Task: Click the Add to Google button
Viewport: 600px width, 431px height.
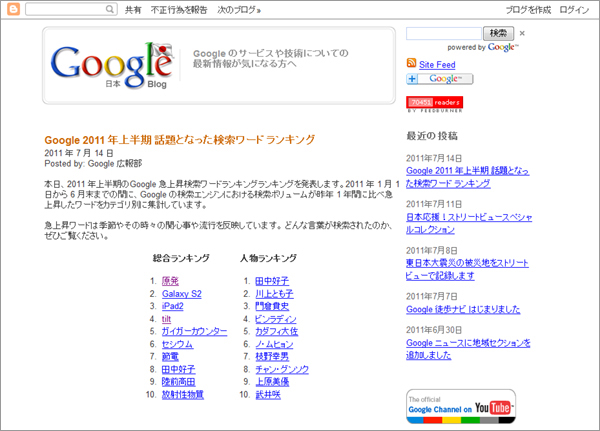Action: (440, 79)
